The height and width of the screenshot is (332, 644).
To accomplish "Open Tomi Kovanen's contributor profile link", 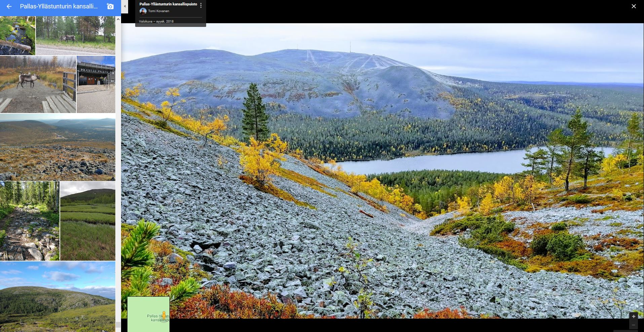I will 158,11.
